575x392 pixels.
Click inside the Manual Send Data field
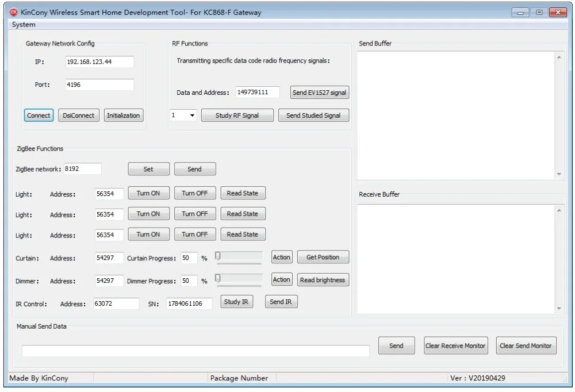point(195,349)
